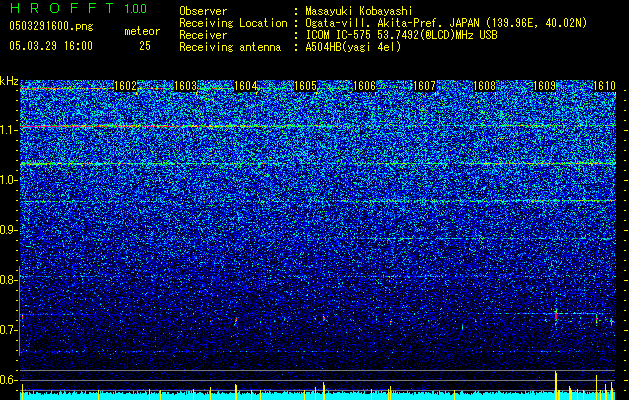Click the 1606 time marker

pyautogui.click(x=365, y=86)
